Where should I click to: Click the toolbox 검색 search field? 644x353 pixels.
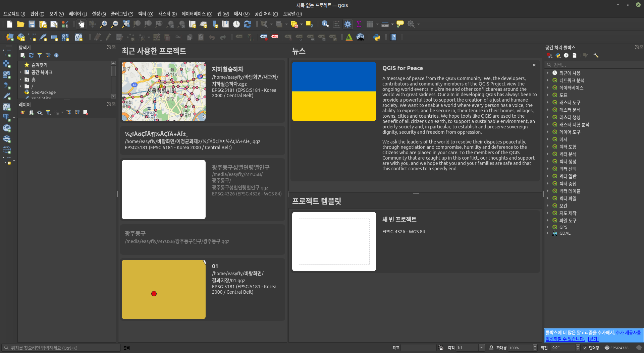point(594,65)
